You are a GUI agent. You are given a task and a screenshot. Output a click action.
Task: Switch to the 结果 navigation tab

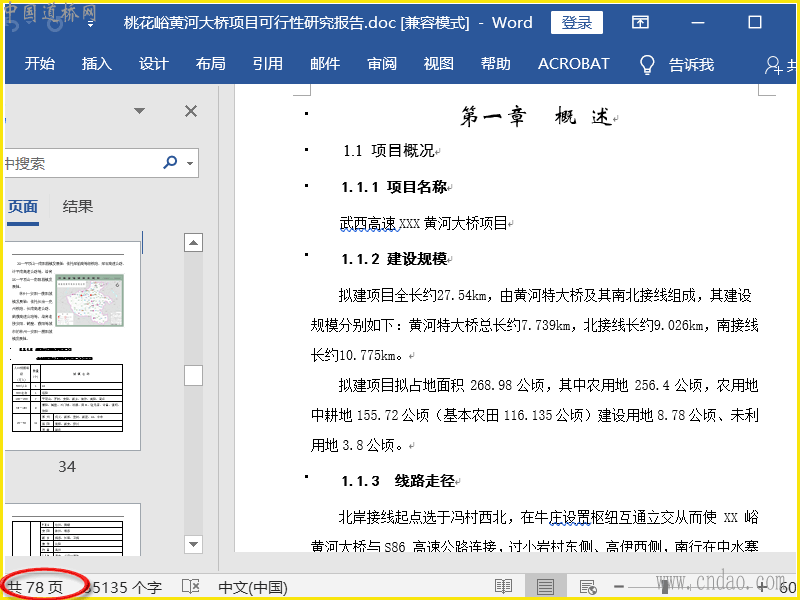click(78, 207)
